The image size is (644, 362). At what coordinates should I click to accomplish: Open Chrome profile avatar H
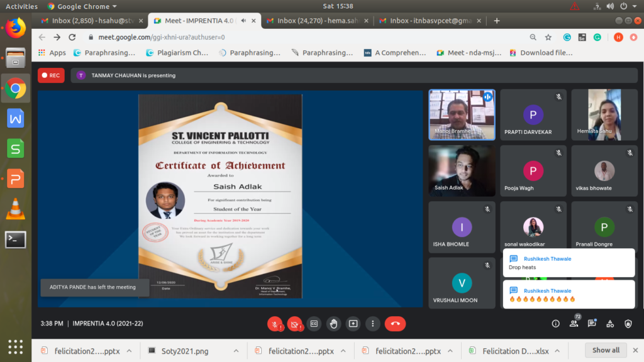(618, 37)
